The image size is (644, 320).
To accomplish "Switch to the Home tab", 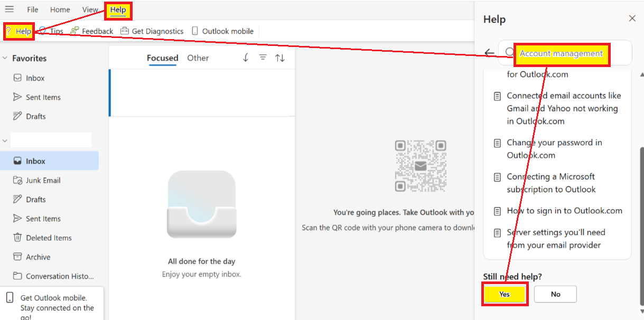I will point(60,10).
